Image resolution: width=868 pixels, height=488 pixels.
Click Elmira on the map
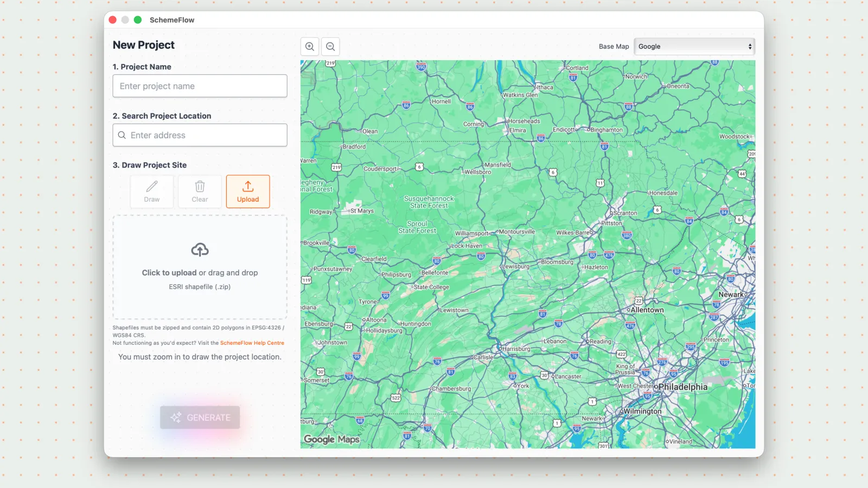518,130
